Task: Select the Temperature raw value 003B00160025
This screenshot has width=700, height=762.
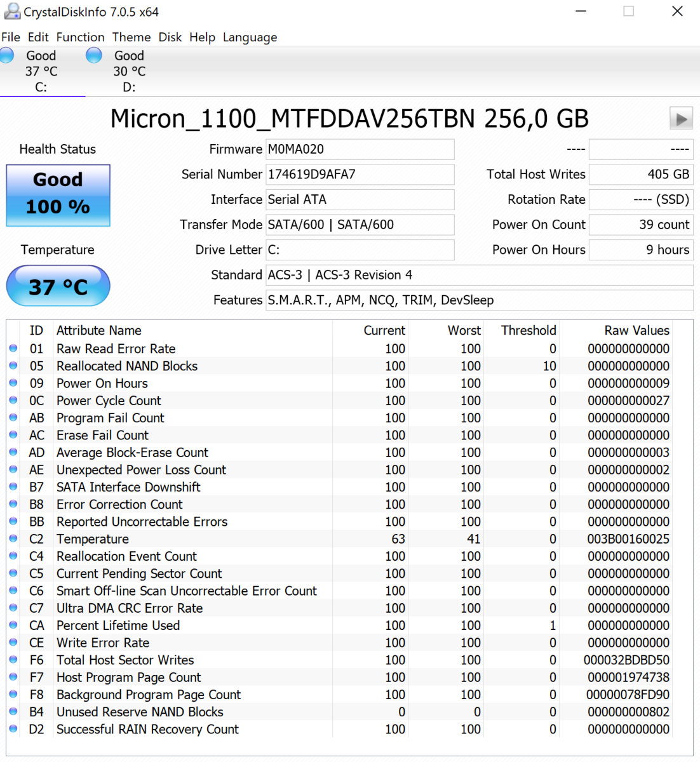Action: pyautogui.click(x=628, y=538)
